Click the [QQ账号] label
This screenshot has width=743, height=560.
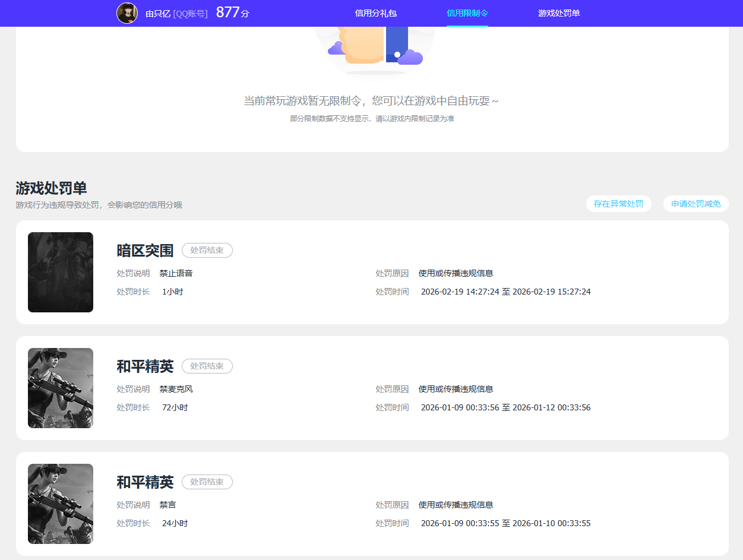click(190, 14)
